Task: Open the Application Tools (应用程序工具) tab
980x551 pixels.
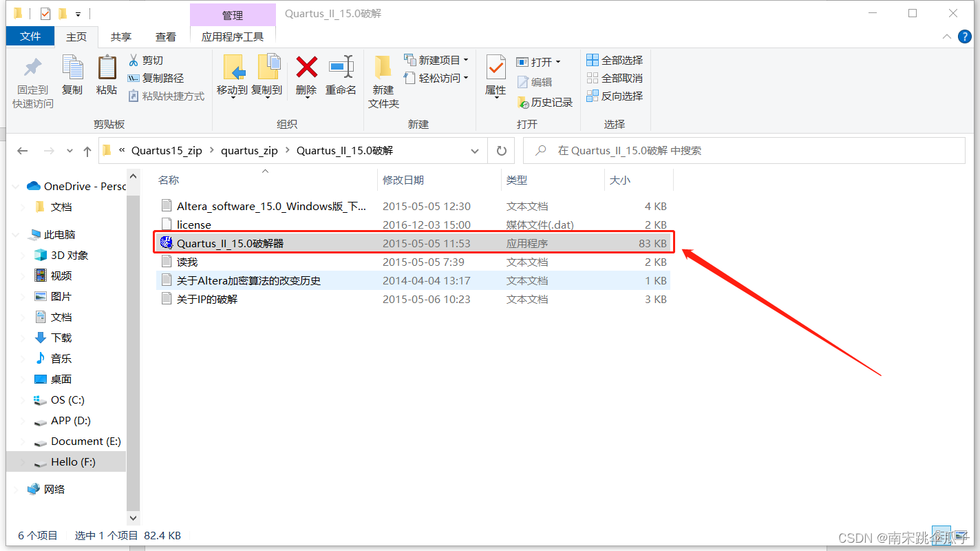Action: (233, 37)
